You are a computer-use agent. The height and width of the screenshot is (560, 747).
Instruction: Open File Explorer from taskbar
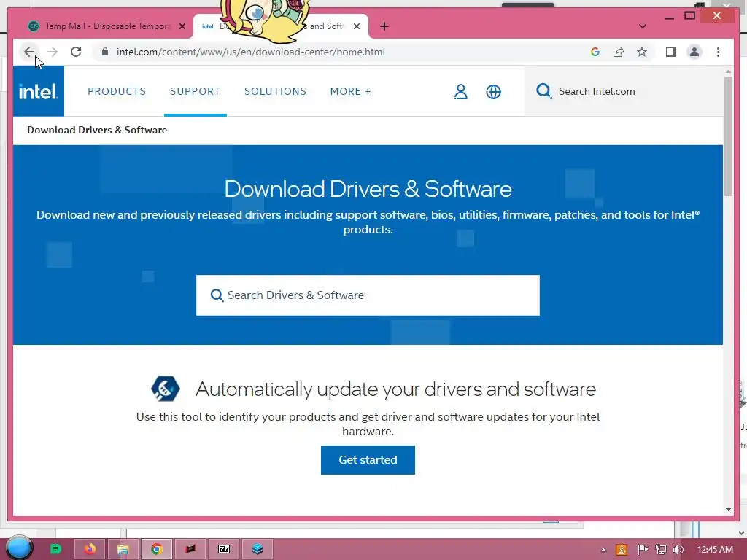[x=123, y=549]
